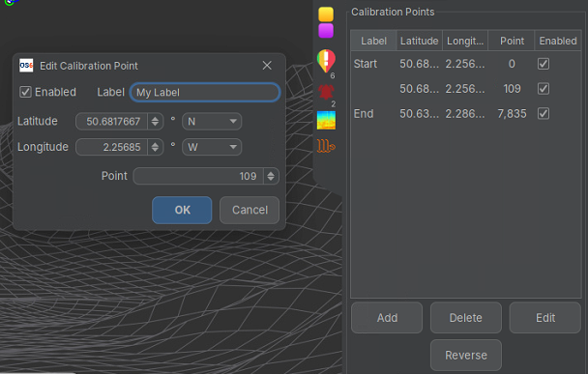The image size is (588, 374).
Task: Toggle Enabled checkbox for point 109 row
Action: pyautogui.click(x=544, y=89)
